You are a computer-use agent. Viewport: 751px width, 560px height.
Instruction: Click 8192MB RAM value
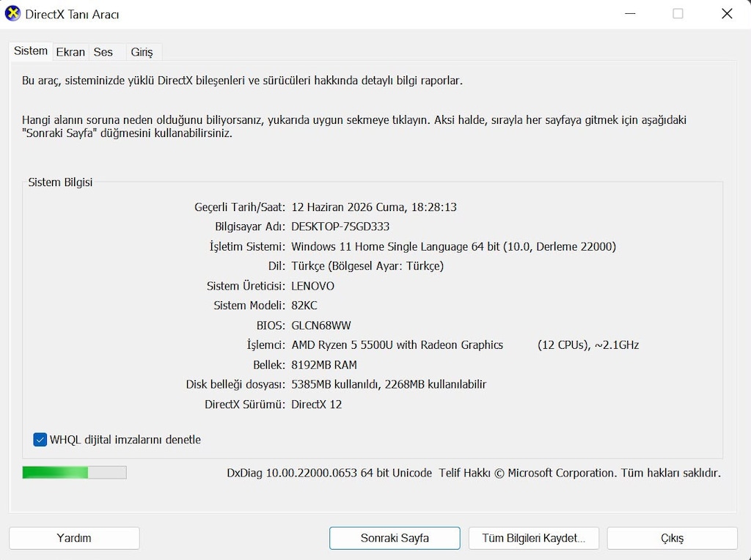pyautogui.click(x=323, y=365)
